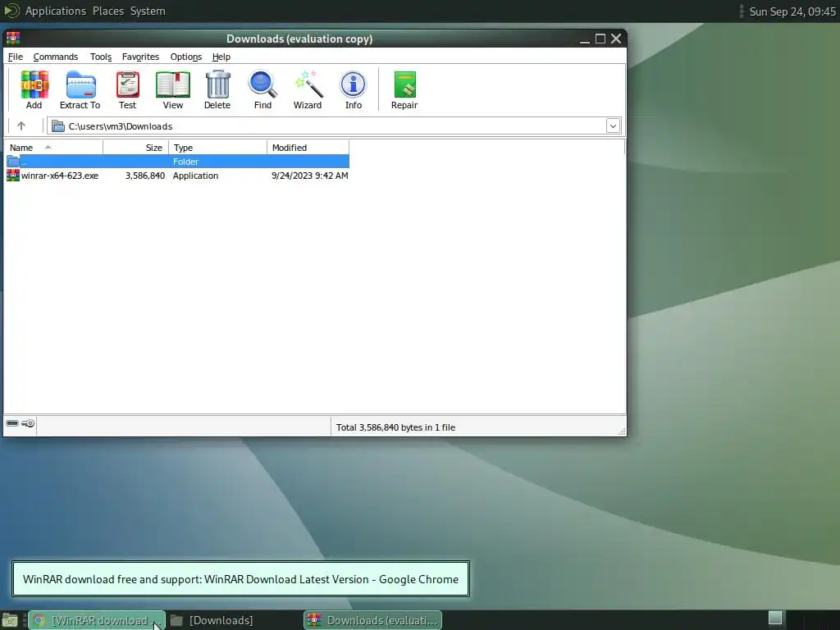
Task: Launch the Wizard wand tool
Action: [x=308, y=90]
